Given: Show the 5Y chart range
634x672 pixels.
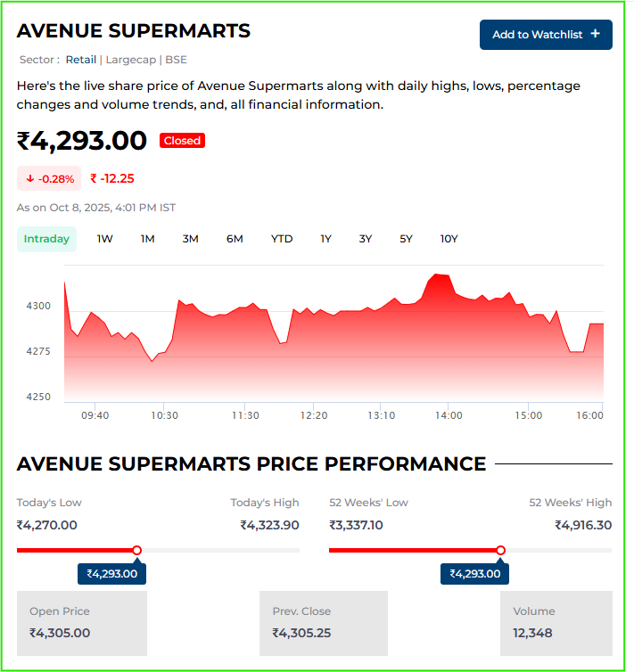Looking at the screenshot, I should tap(407, 239).
